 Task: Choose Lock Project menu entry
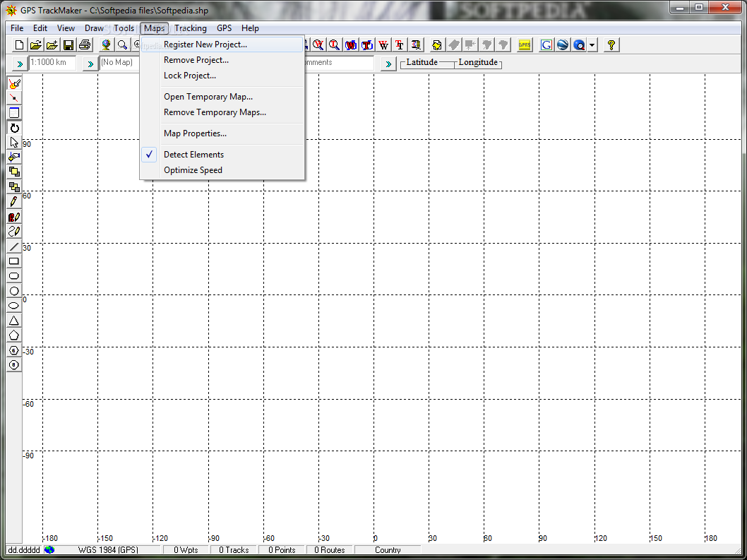click(222, 76)
